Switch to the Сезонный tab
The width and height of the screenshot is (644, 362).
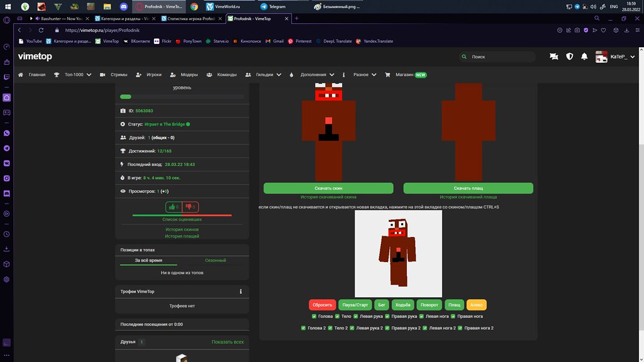(215, 260)
